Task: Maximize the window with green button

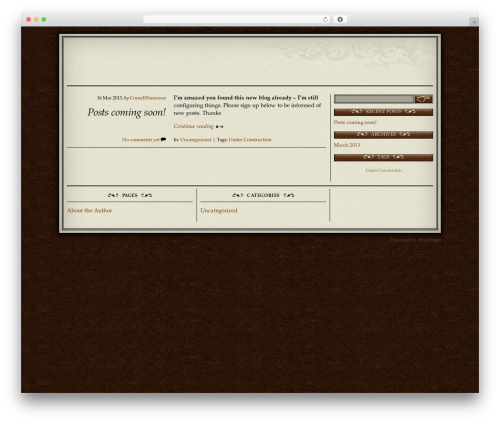Action: 44,19
